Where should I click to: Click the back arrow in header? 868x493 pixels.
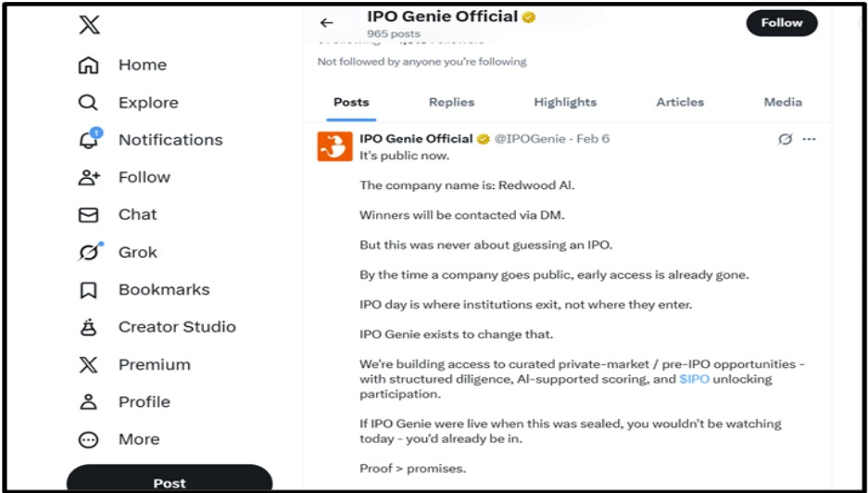pos(326,23)
